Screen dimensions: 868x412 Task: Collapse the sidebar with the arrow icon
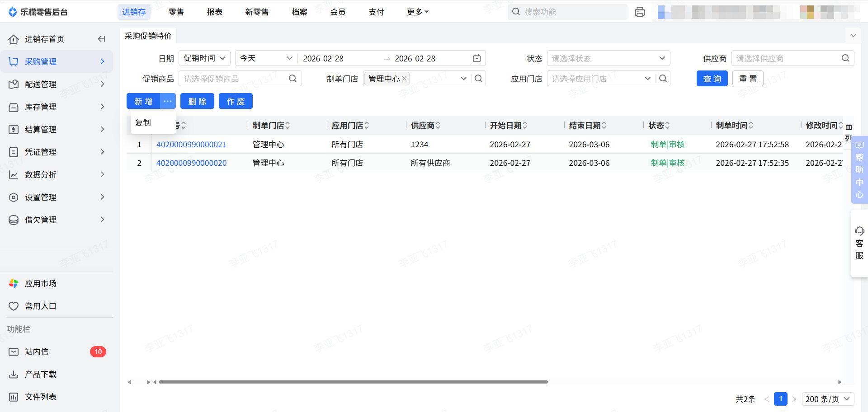[101, 39]
